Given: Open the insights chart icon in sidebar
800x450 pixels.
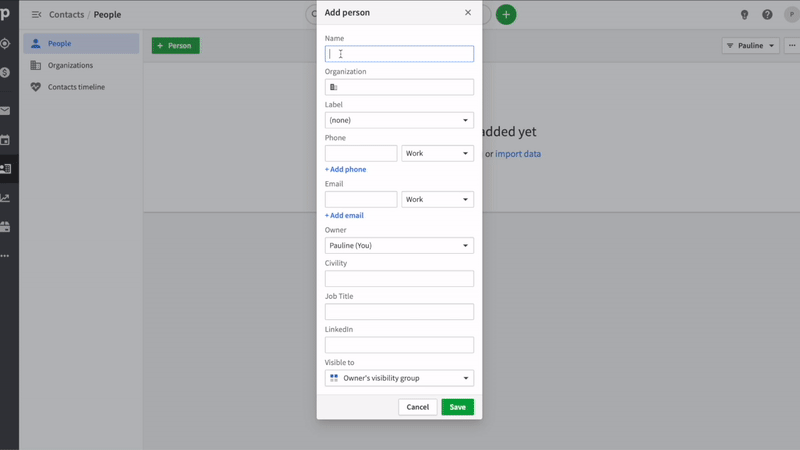Looking at the screenshot, I should click(5, 198).
